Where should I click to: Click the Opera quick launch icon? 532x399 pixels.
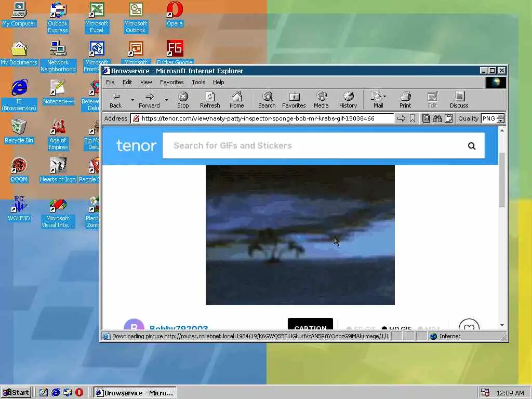(x=79, y=393)
